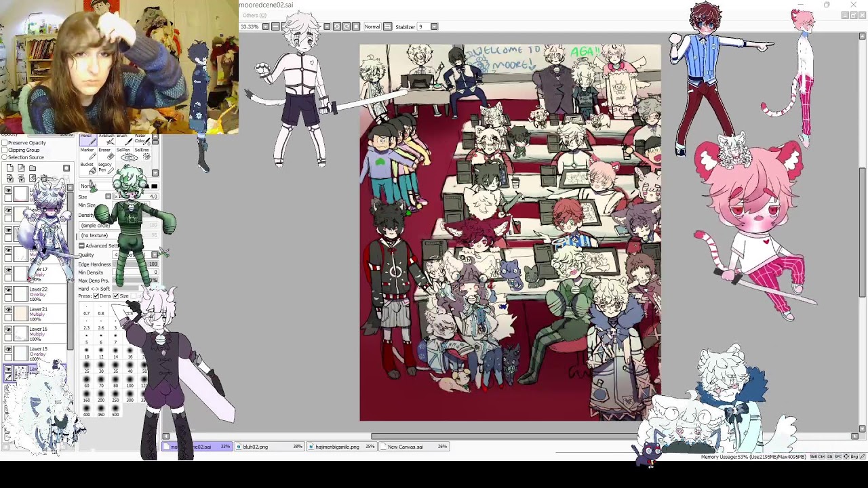868x488 pixels.
Task: Select the Pencil tool
Action: tap(88, 139)
